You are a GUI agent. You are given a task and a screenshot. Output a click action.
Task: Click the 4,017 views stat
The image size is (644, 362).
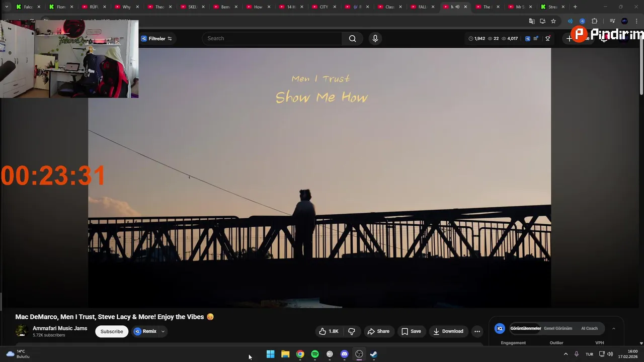(509, 39)
